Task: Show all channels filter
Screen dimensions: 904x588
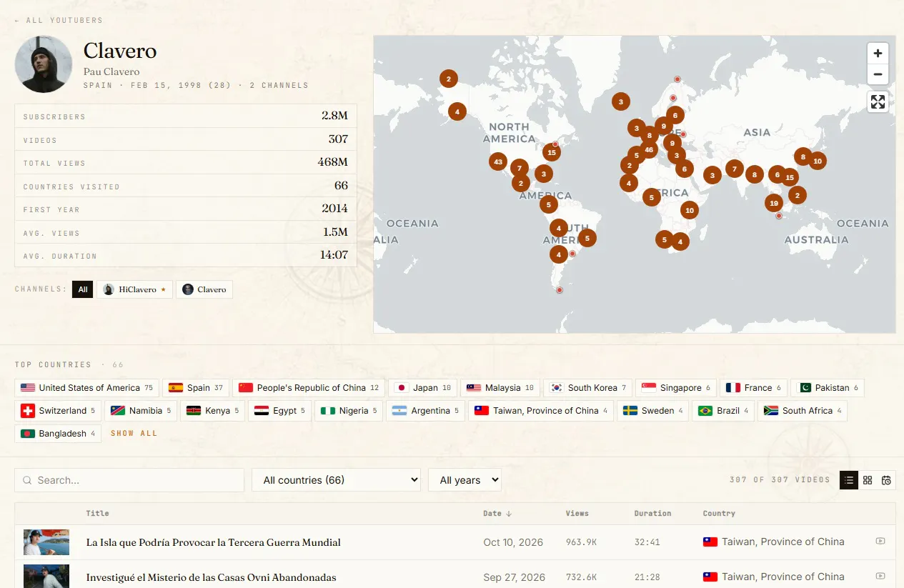Action: pos(83,289)
